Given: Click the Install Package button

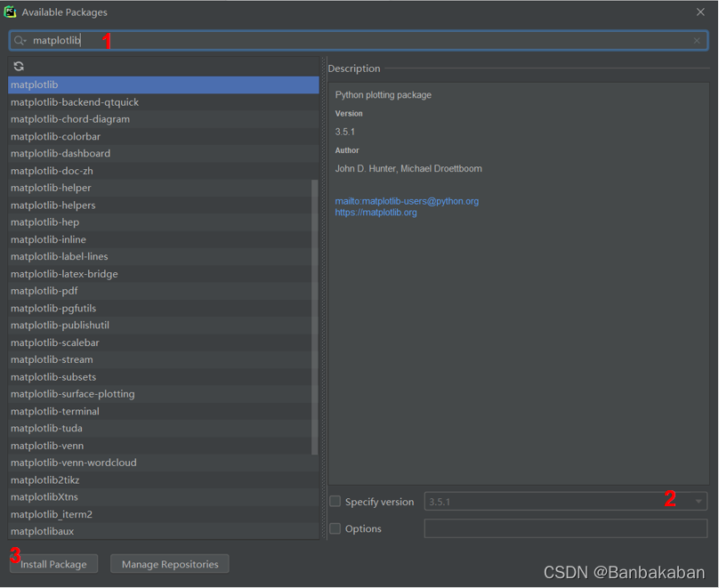Looking at the screenshot, I should click(x=53, y=564).
